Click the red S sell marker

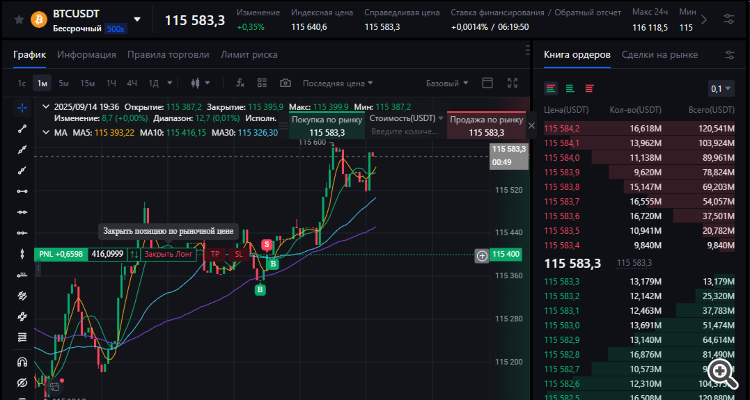[267, 245]
